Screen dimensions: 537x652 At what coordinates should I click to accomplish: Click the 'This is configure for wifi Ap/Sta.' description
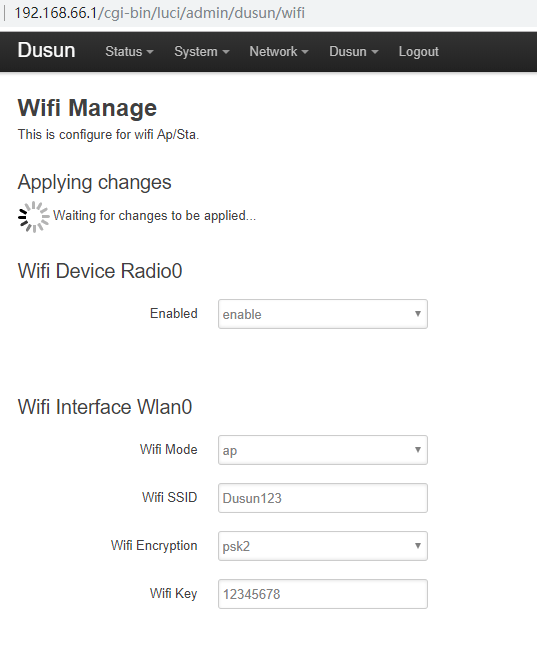point(108,135)
